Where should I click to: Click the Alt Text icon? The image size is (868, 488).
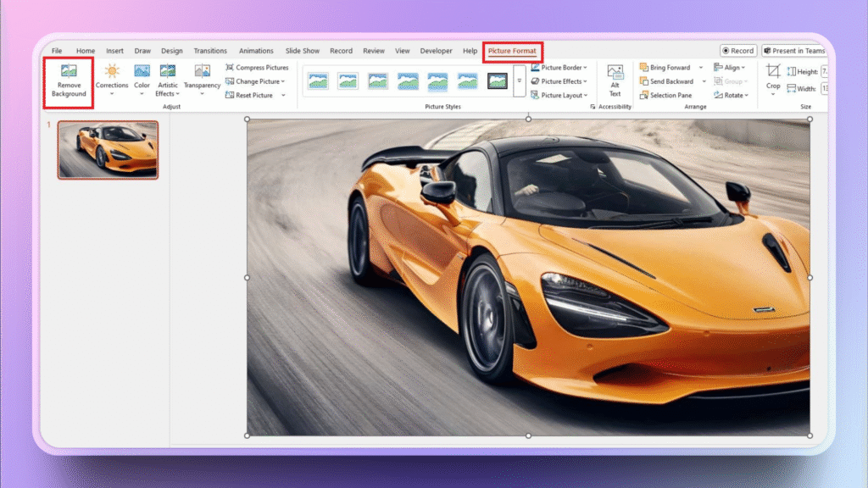(x=615, y=80)
